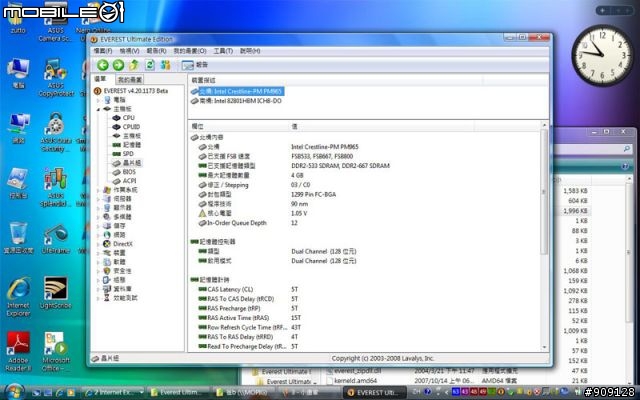Image resolution: width=640 pixels, height=400 pixels.
Task: Switch to the 2 Internet Ex... taskbar group
Action: 113,392
